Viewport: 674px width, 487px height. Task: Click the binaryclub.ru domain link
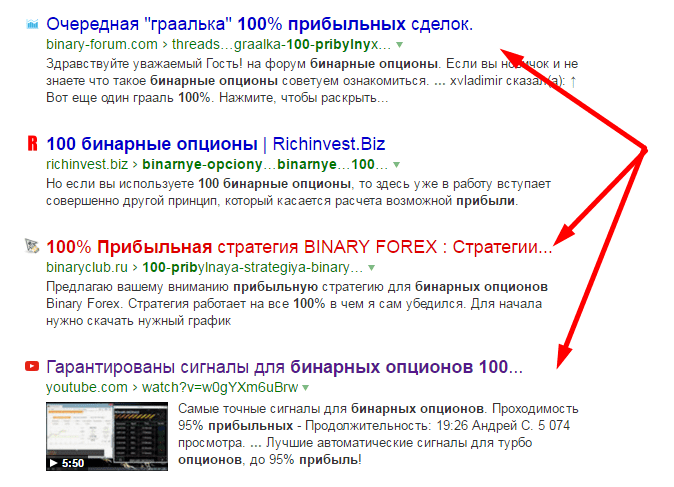point(87,267)
